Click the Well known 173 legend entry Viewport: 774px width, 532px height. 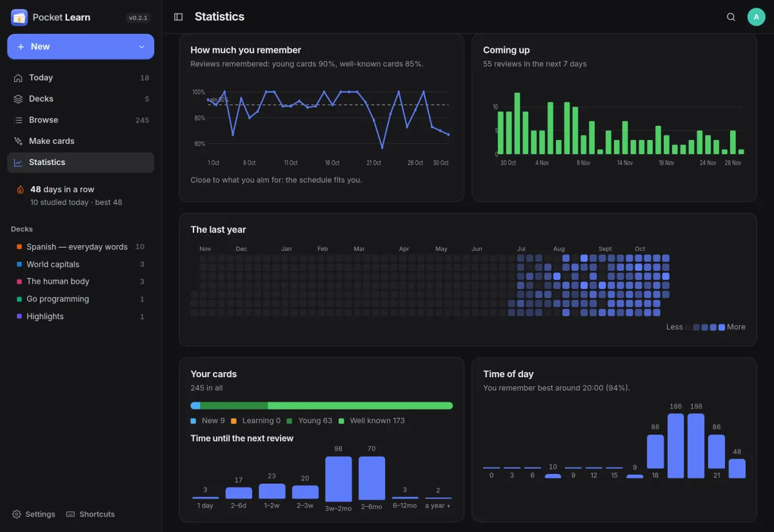[x=372, y=420]
